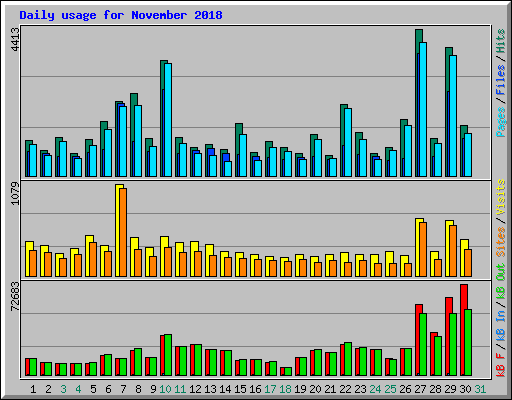Click day 6 label on x-axis
Viewport: 512px width, 400px height.
(108, 389)
